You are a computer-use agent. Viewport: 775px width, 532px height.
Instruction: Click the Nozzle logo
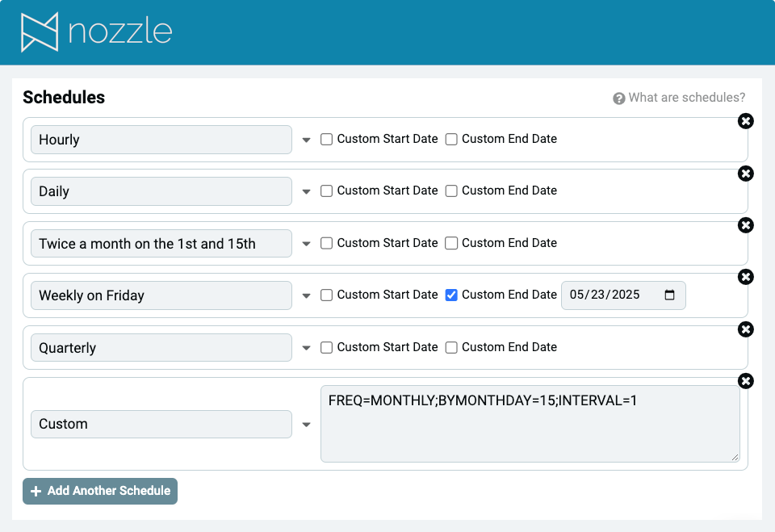[96, 32]
